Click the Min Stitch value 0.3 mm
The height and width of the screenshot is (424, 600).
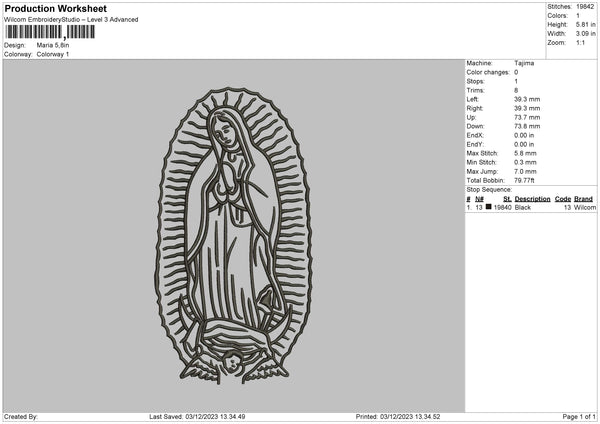click(x=525, y=163)
